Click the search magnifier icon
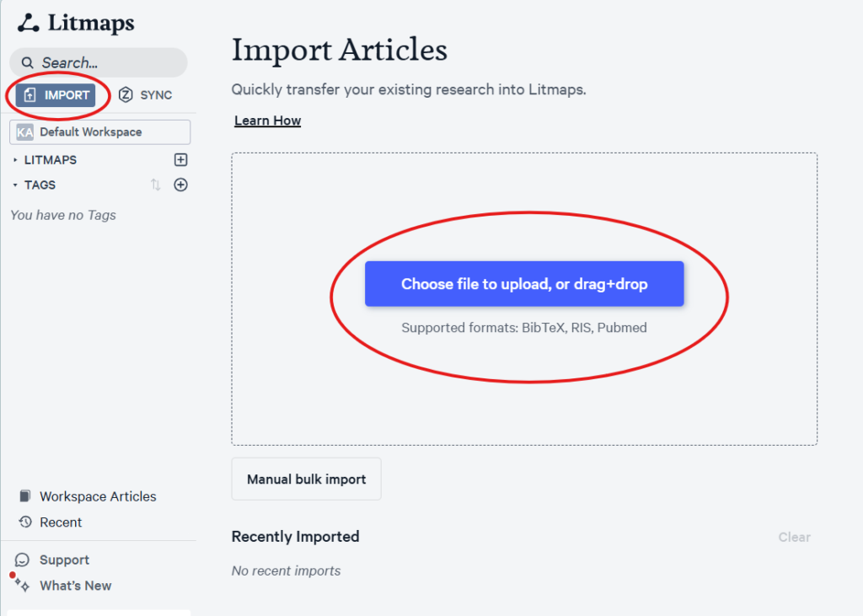The image size is (863, 616). click(x=28, y=62)
